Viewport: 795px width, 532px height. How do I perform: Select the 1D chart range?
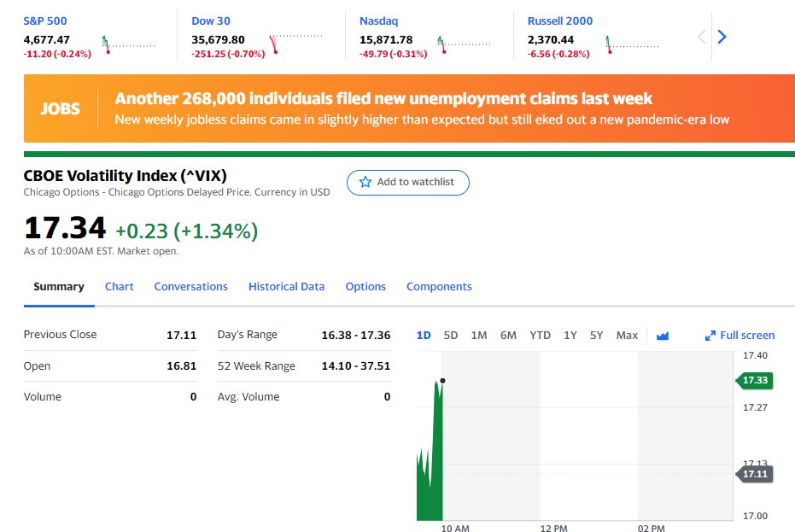424,336
